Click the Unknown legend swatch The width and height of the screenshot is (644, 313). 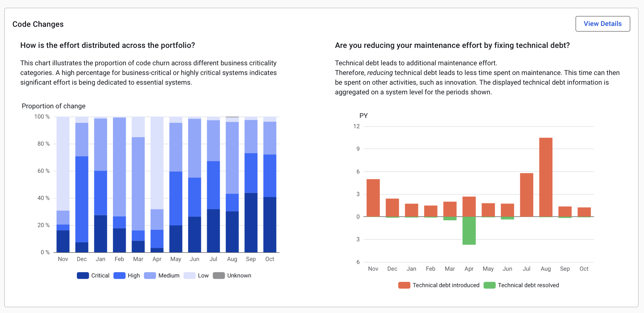coord(219,276)
